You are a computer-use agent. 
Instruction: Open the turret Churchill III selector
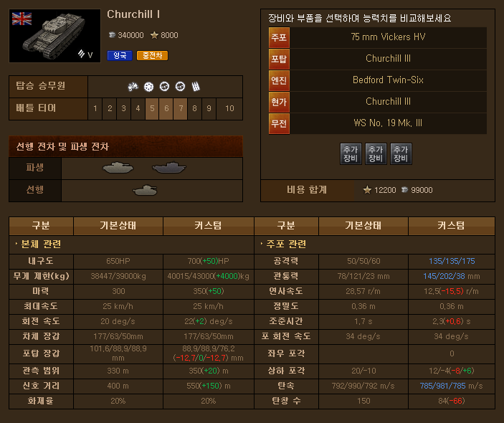(x=378, y=59)
